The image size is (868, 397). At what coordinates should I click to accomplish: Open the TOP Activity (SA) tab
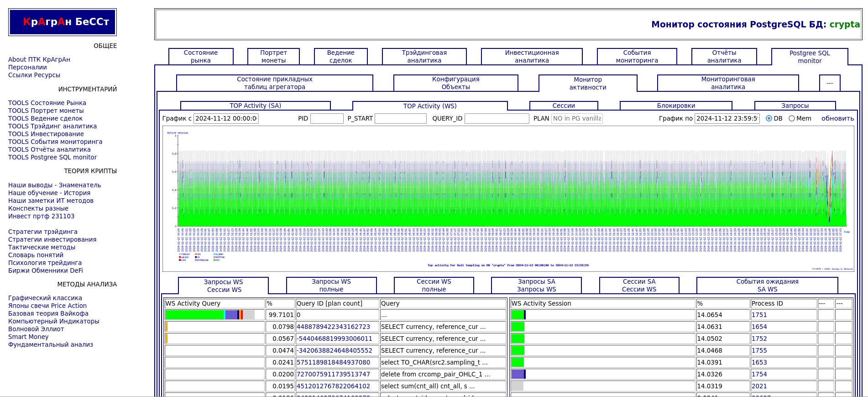coord(255,106)
